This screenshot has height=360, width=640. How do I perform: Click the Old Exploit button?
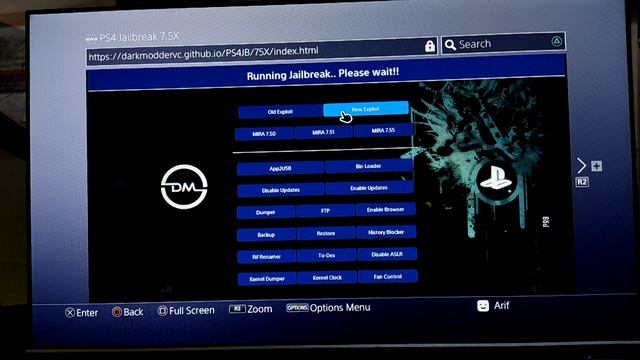[280, 111]
